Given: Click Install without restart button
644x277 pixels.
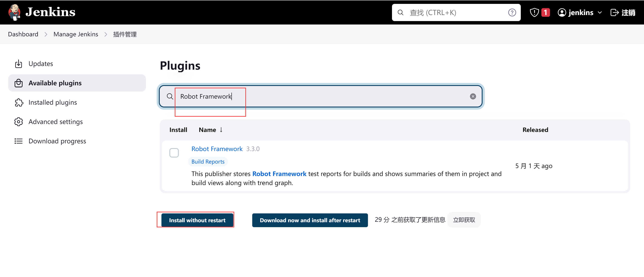Looking at the screenshot, I should [x=197, y=220].
